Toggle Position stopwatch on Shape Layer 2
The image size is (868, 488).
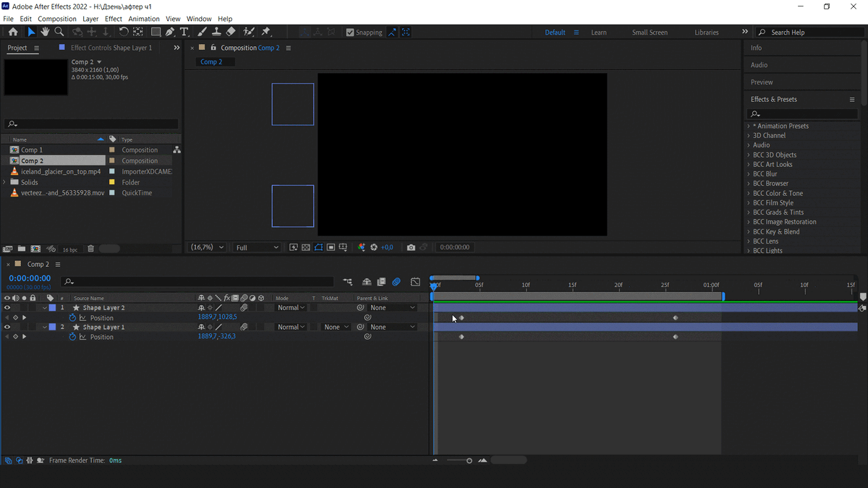coord(72,317)
